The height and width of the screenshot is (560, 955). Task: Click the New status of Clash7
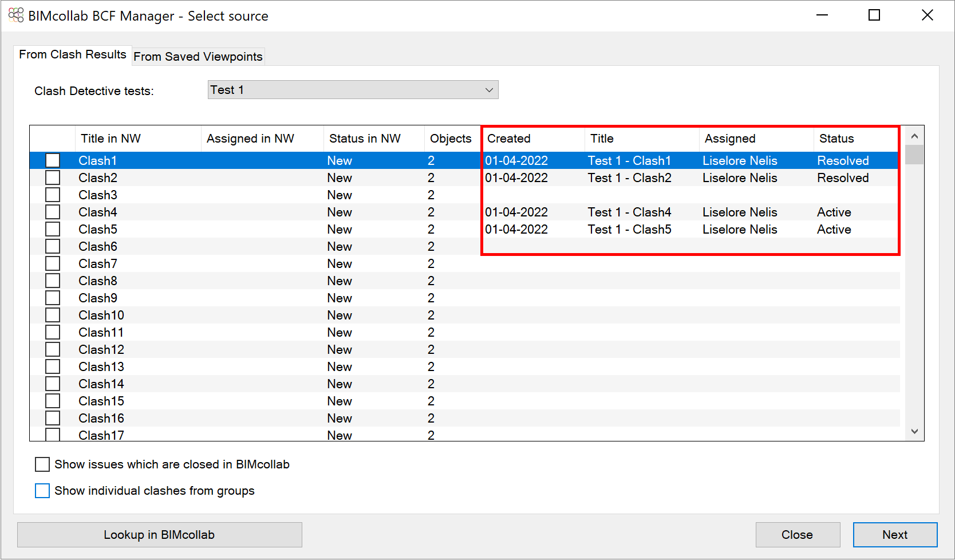click(340, 263)
